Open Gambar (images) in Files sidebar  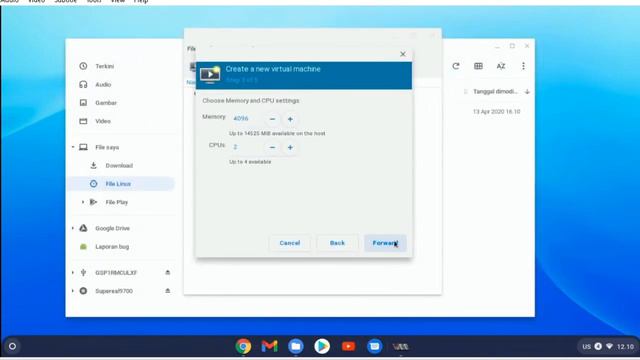pyautogui.click(x=106, y=103)
